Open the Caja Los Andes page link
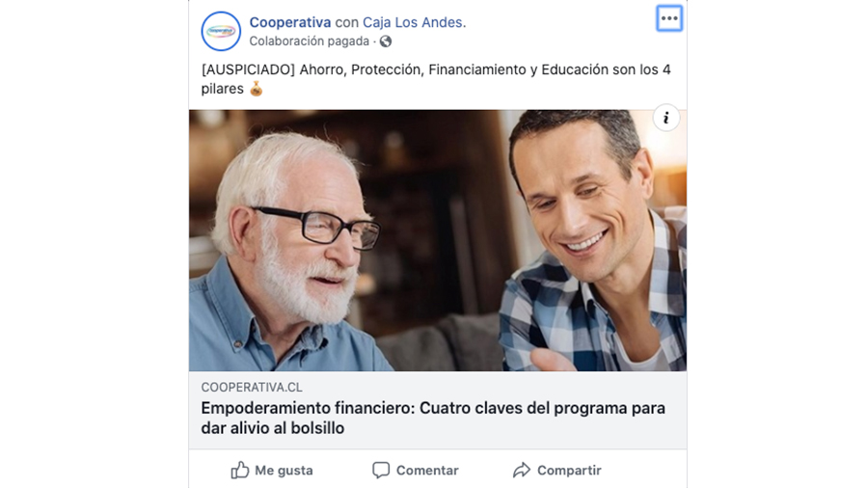 click(413, 22)
